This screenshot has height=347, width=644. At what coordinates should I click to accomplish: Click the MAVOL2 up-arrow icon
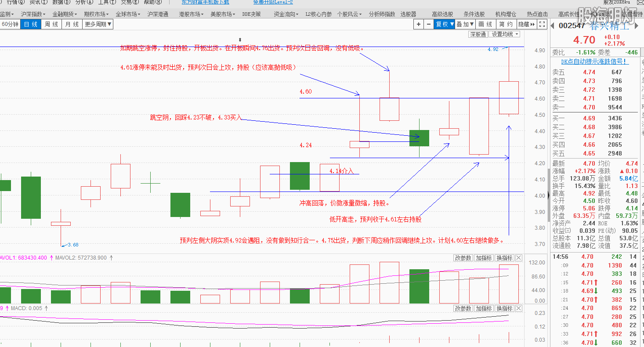click(x=111, y=258)
